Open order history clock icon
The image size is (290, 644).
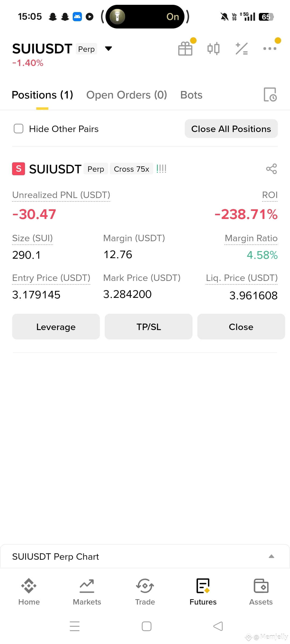270,94
